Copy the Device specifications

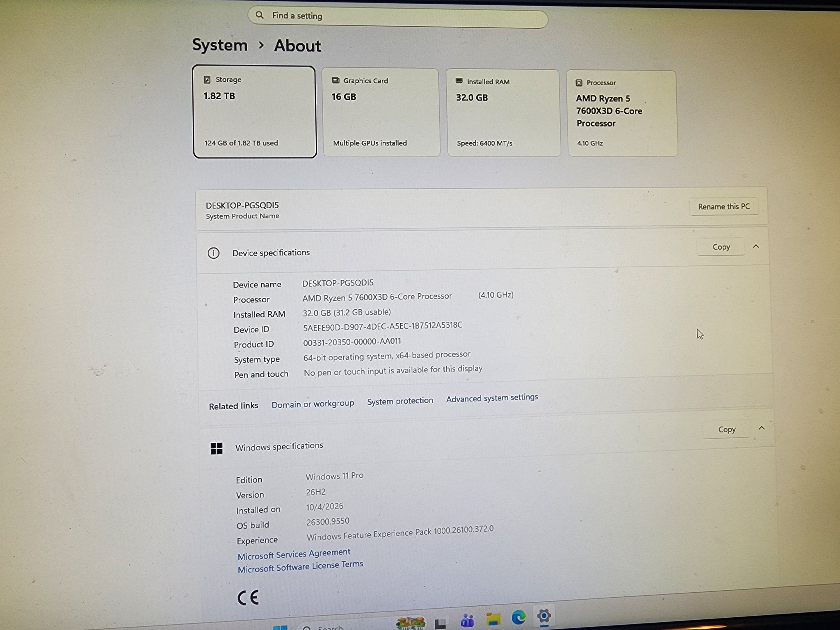click(721, 247)
